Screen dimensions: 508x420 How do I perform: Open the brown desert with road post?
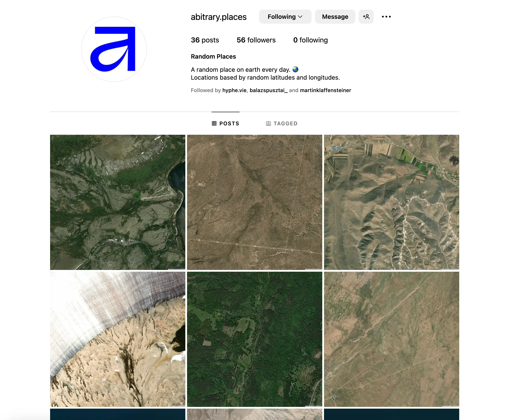pos(254,202)
